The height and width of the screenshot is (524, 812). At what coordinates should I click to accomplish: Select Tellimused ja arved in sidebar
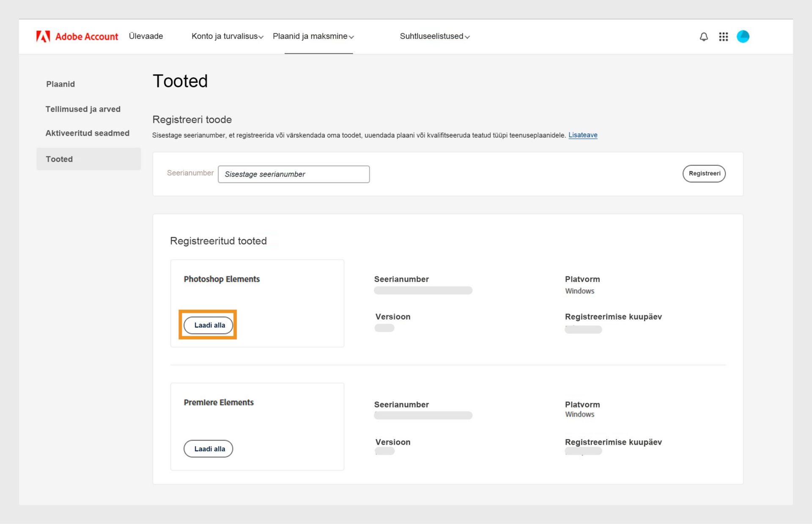(x=83, y=109)
